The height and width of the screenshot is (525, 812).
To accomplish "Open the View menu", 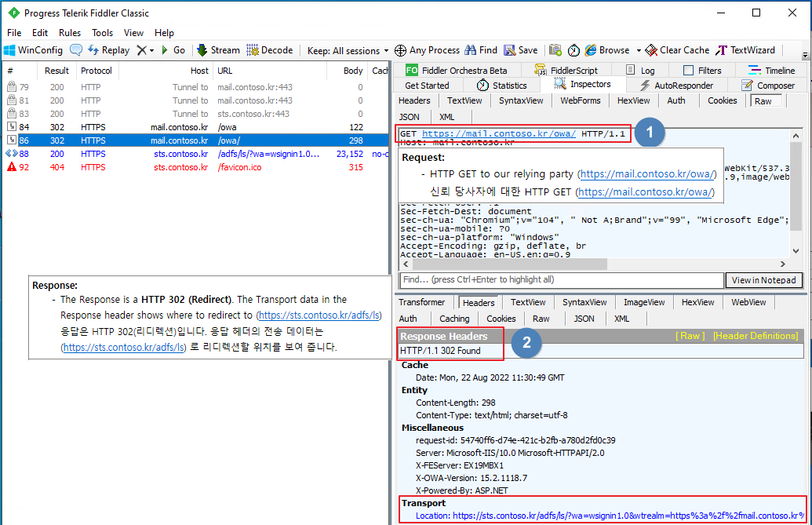I will click(133, 33).
